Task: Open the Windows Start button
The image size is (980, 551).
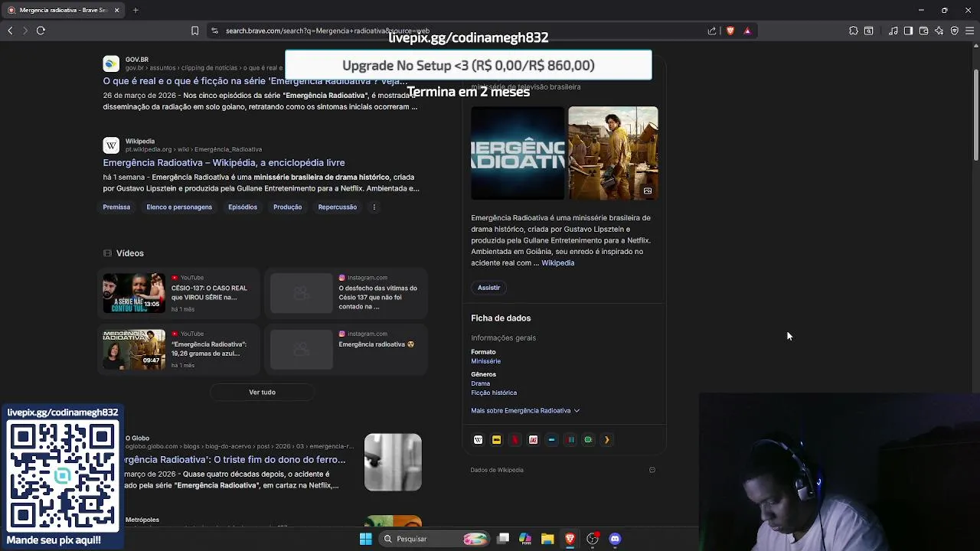Action: [366, 539]
